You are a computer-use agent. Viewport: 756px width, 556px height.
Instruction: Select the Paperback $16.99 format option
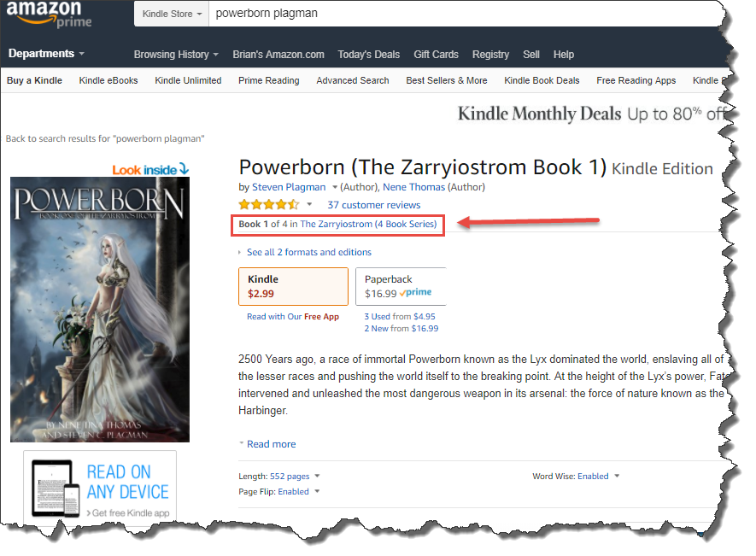pyautogui.click(x=401, y=286)
